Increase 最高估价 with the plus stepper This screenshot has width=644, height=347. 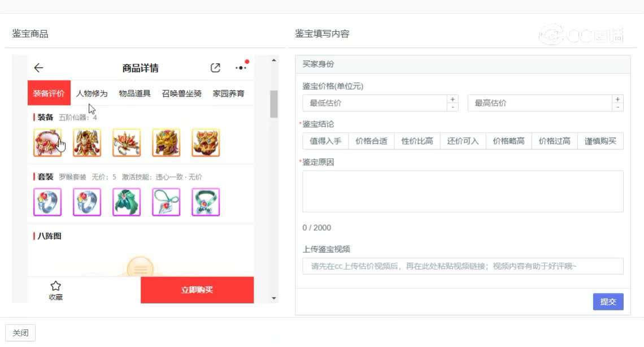pos(617,99)
